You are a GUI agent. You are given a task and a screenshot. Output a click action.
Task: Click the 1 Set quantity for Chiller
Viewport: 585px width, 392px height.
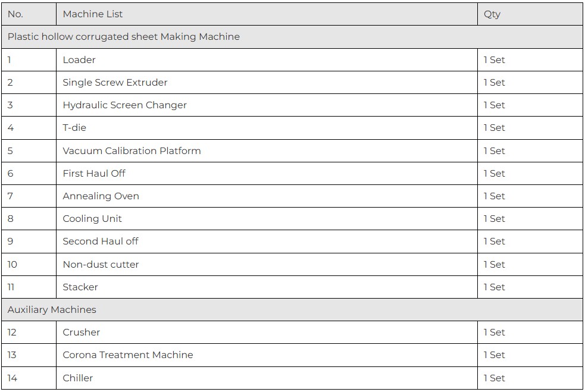pos(494,378)
